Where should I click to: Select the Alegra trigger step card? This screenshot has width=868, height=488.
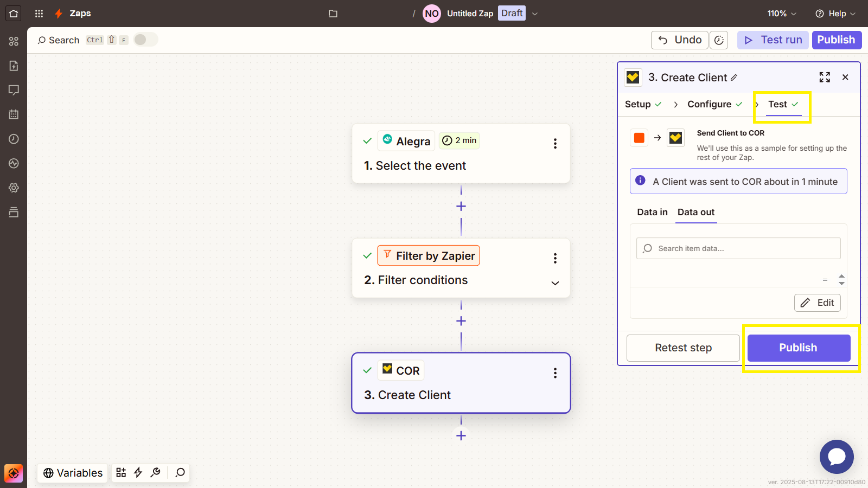[461, 153]
